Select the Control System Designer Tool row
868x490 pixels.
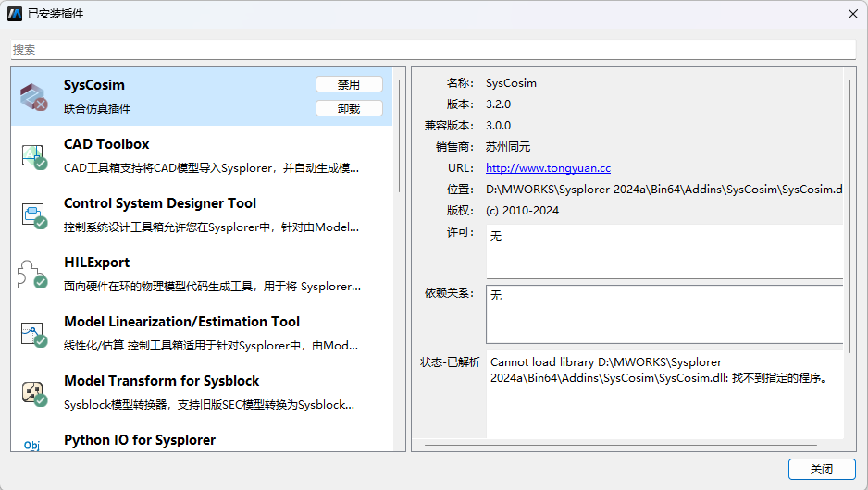coord(202,215)
